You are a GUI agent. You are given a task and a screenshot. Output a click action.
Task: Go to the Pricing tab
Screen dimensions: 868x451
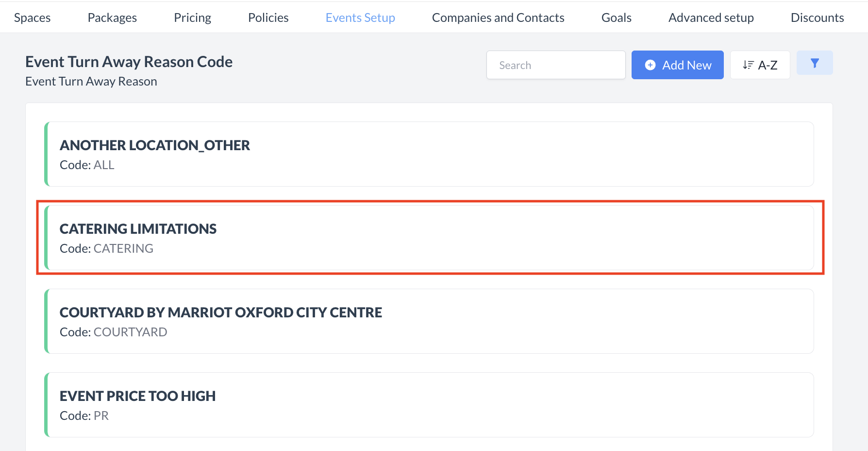[x=192, y=18]
